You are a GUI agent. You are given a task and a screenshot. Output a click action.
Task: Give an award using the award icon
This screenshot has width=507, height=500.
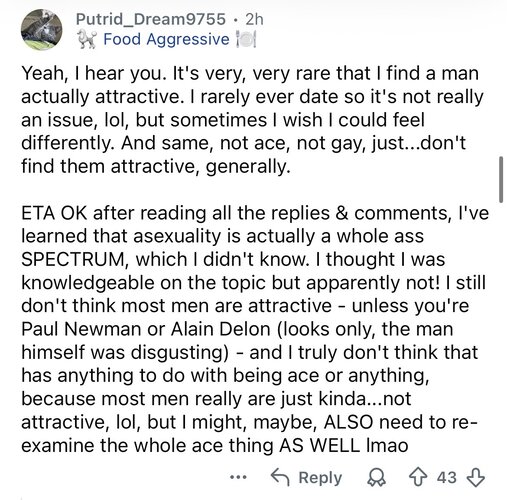(377, 478)
